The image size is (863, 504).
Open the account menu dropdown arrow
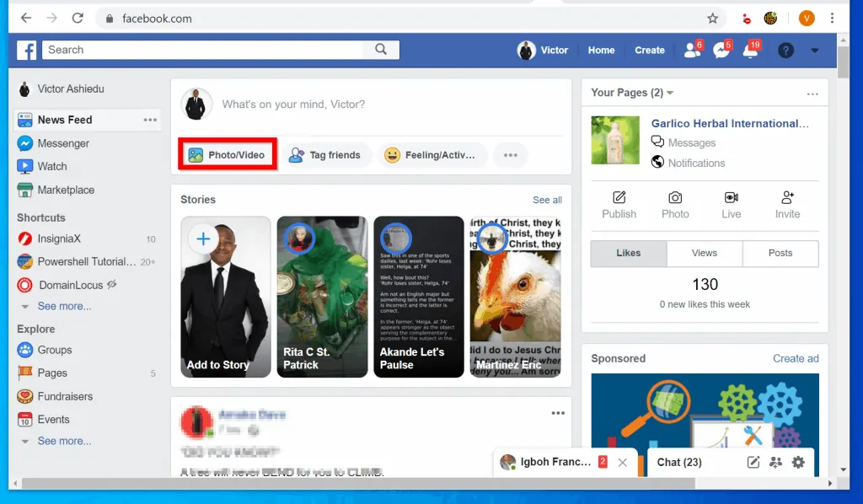(813, 51)
